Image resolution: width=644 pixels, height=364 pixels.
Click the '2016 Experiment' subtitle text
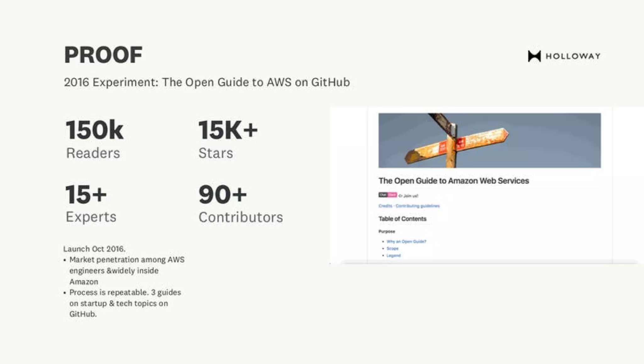tap(207, 82)
